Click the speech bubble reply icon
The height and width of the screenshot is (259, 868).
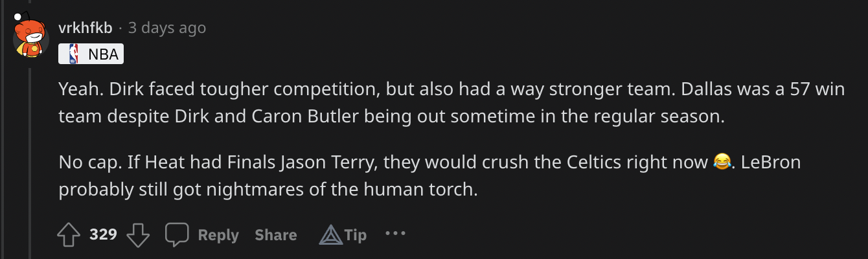[x=177, y=235]
